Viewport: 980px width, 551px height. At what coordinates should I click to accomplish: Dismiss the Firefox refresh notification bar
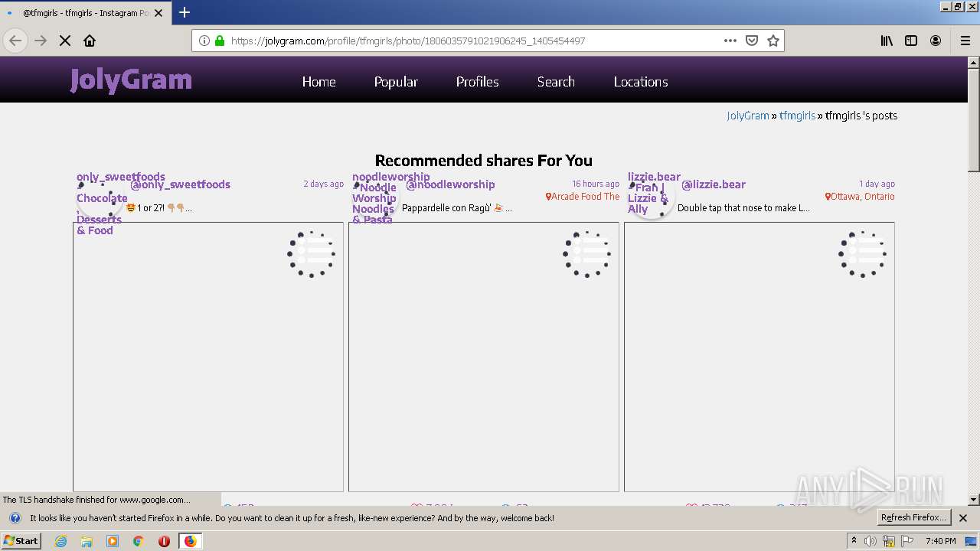point(963,518)
